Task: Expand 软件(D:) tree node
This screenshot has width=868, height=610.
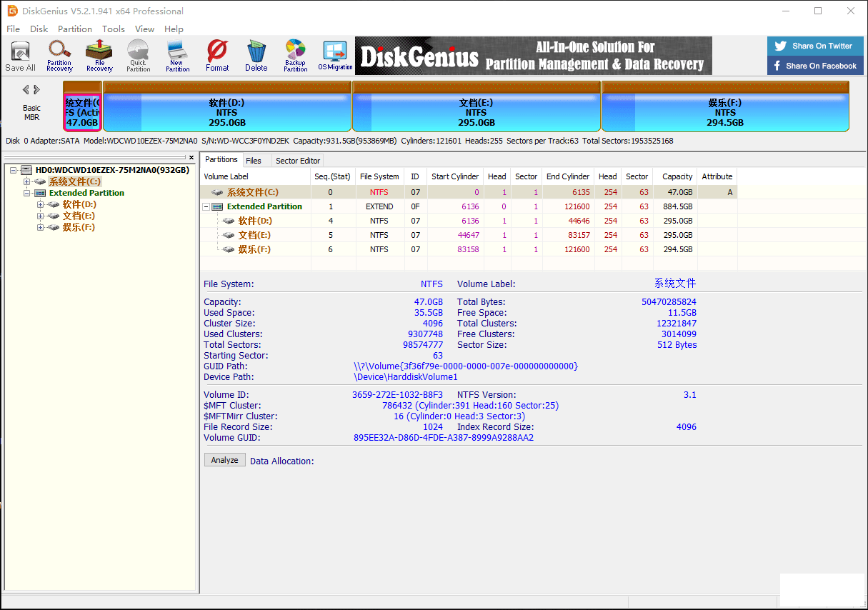Action: tap(41, 204)
